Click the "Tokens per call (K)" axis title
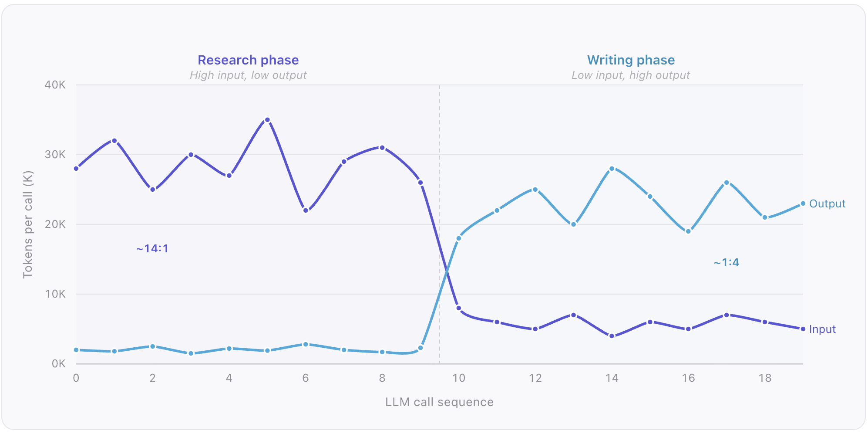This screenshot has height=434, width=868. (x=28, y=224)
